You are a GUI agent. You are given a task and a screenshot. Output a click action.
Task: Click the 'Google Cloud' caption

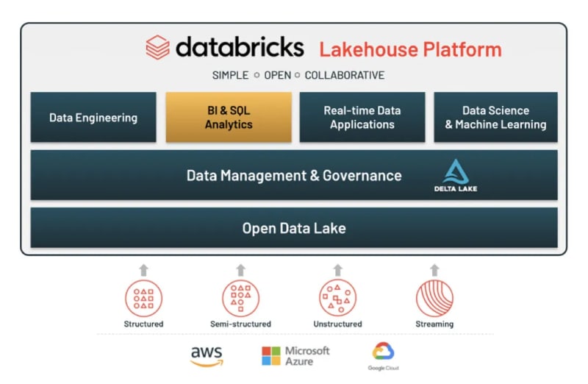tap(383, 368)
